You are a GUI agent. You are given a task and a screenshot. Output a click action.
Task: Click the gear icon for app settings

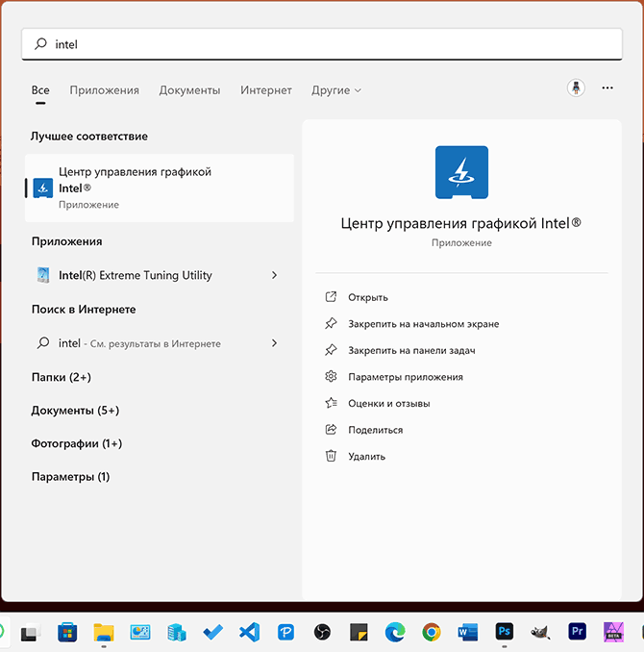coord(331,376)
